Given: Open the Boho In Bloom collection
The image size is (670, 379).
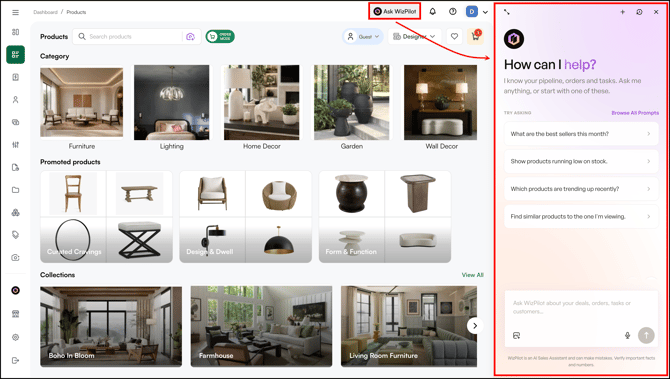Looking at the screenshot, I should coord(111,326).
